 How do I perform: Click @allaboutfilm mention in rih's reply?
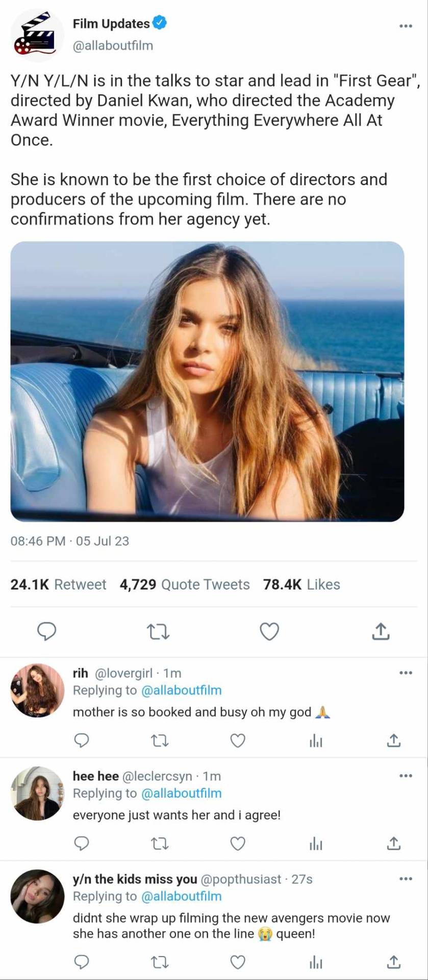click(181, 690)
